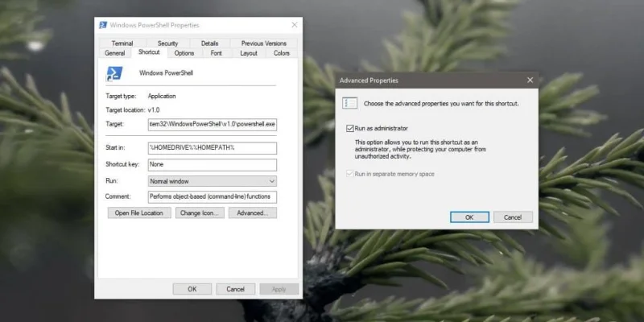
Task: Select the General tab
Action: click(114, 53)
